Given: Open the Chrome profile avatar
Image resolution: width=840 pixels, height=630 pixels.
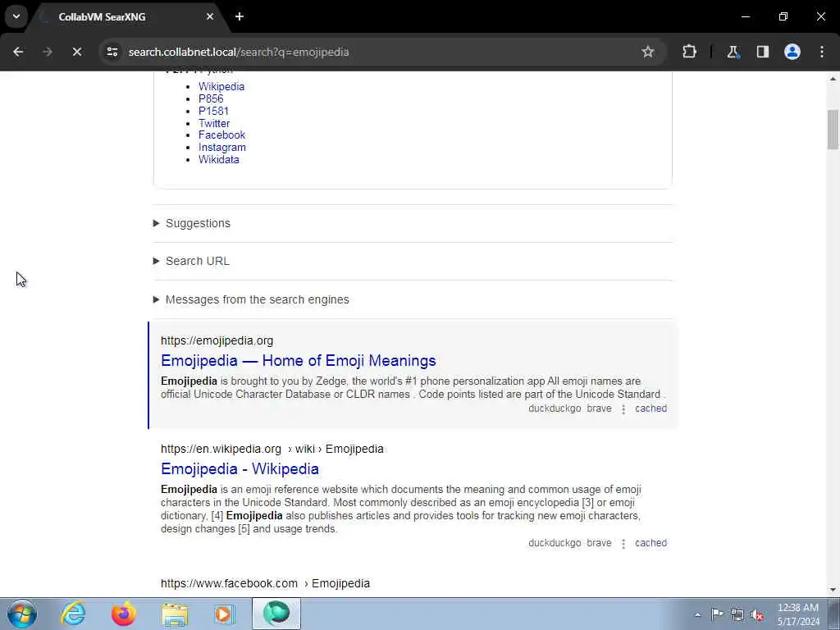Looking at the screenshot, I should (x=792, y=52).
